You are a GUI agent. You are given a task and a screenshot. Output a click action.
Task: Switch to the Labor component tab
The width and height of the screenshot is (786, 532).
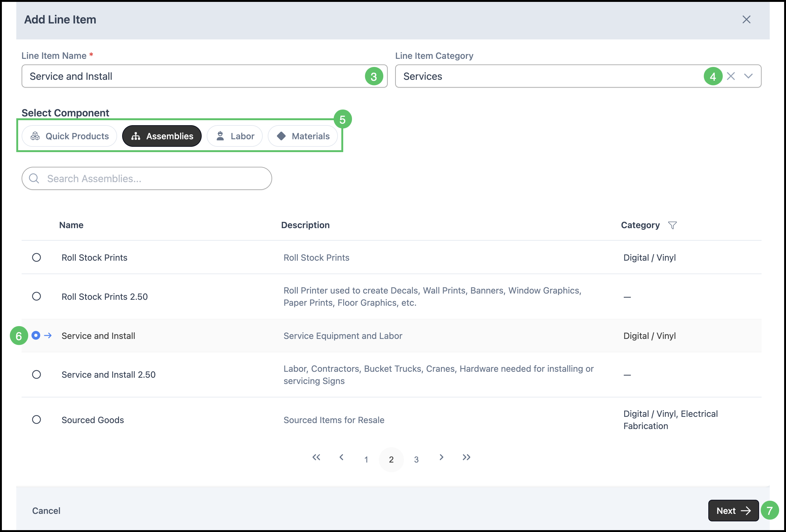pyautogui.click(x=235, y=136)
